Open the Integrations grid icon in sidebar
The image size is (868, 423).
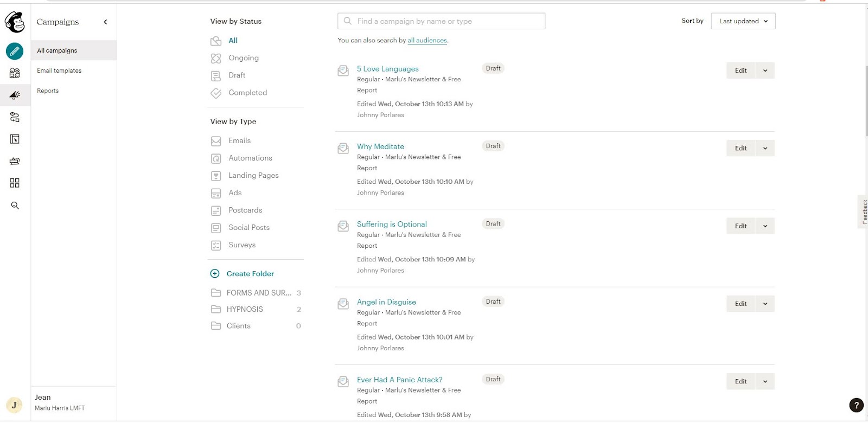tap(15, 183)
